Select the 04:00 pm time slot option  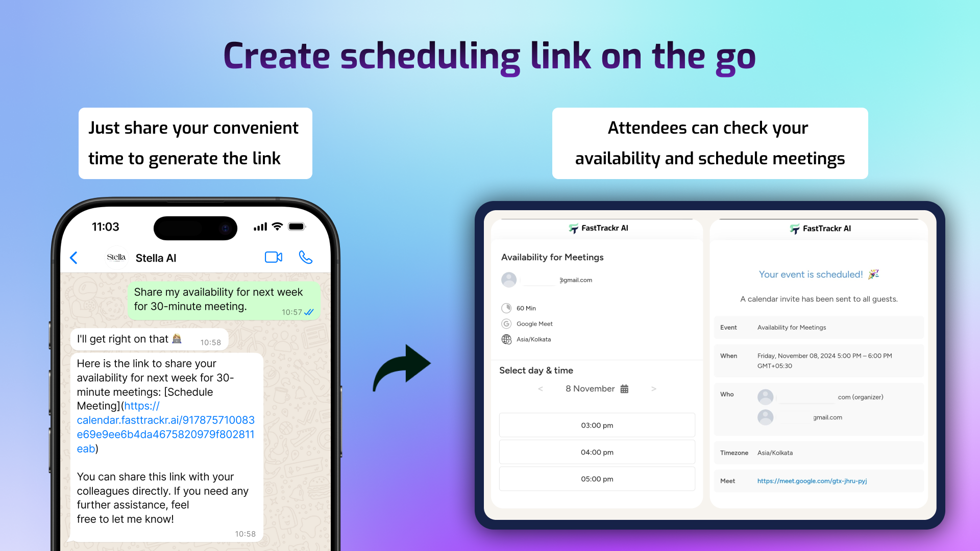click(x=597, y=452)
